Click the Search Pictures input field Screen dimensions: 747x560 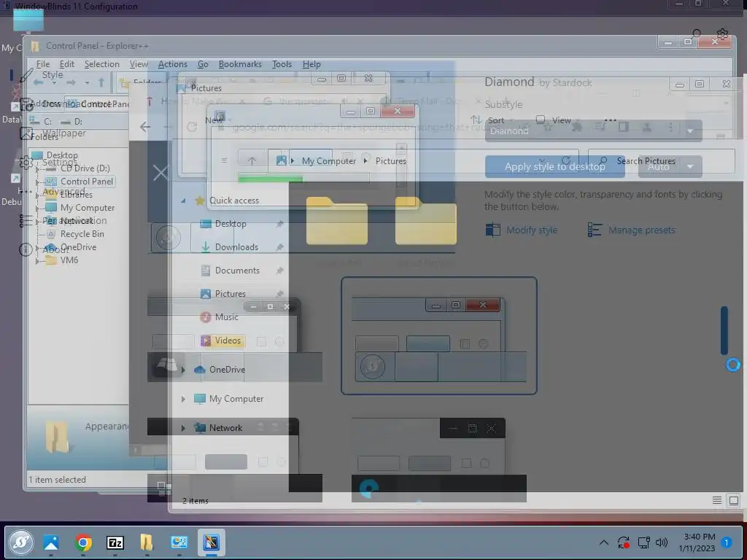point(662,161)
